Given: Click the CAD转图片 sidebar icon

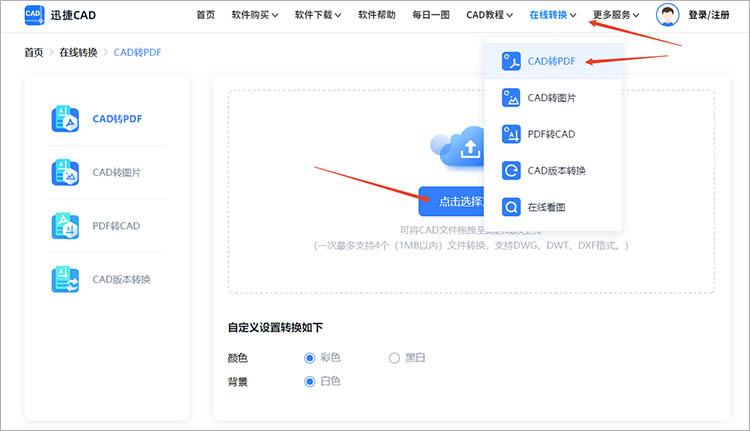Looking at the screenshot, I should click(65, 172).
